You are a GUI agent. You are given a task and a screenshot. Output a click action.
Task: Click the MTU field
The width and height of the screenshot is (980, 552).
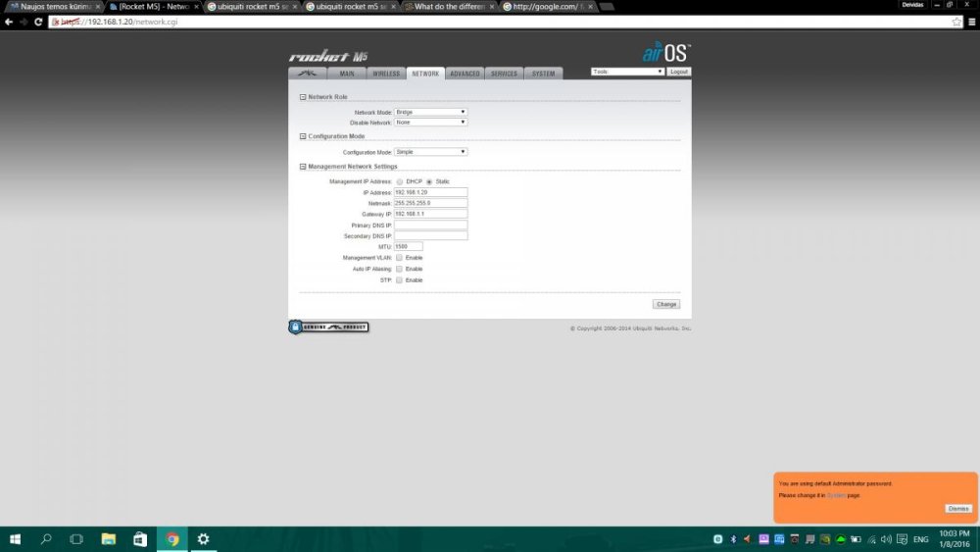[408, 246]
